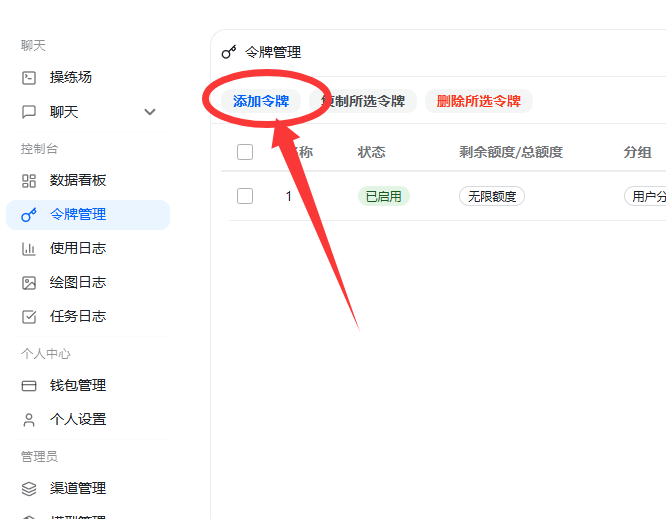Open 绘图日志 menu item
This screenshot has width=666, height=519.
tap(88, 283)
